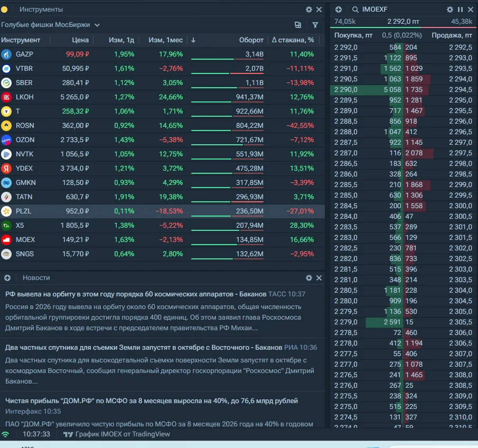478x448 pixels.
Task: Click the Продажа, пт column header
Action: pos(452,35)
